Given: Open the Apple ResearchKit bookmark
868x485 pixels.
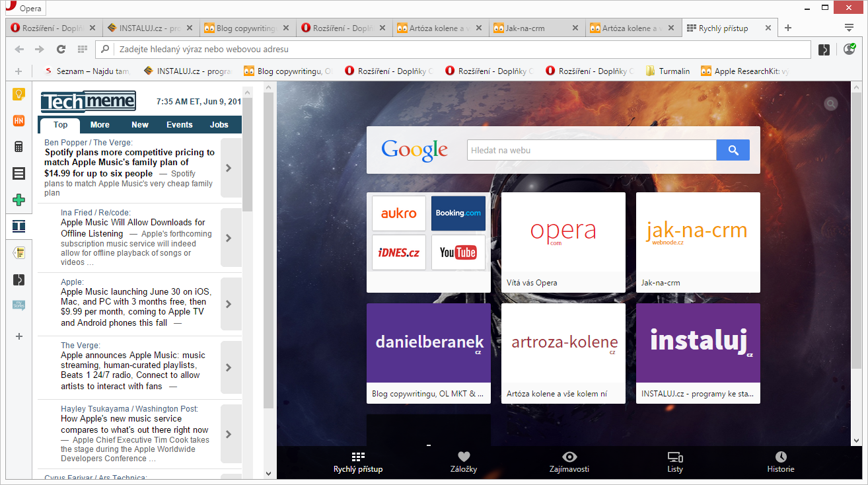Looking at the screenshot, I should pos(744,71).
